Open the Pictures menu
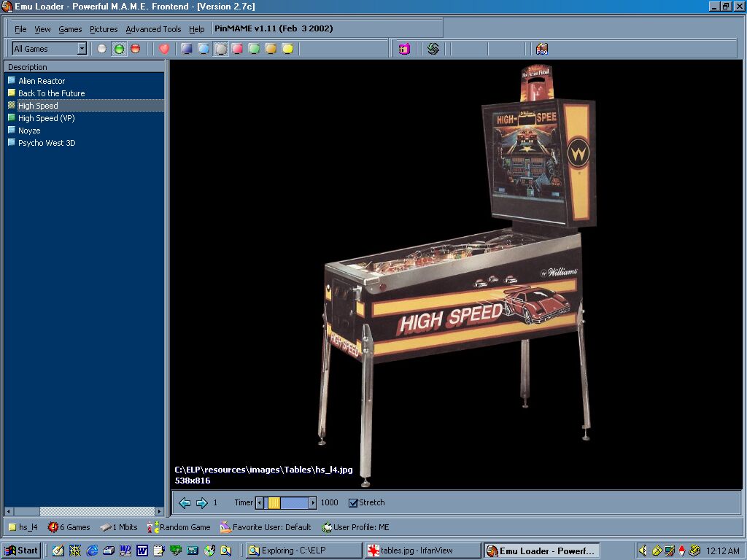This screenshot has width=747, height=560. 104,29
